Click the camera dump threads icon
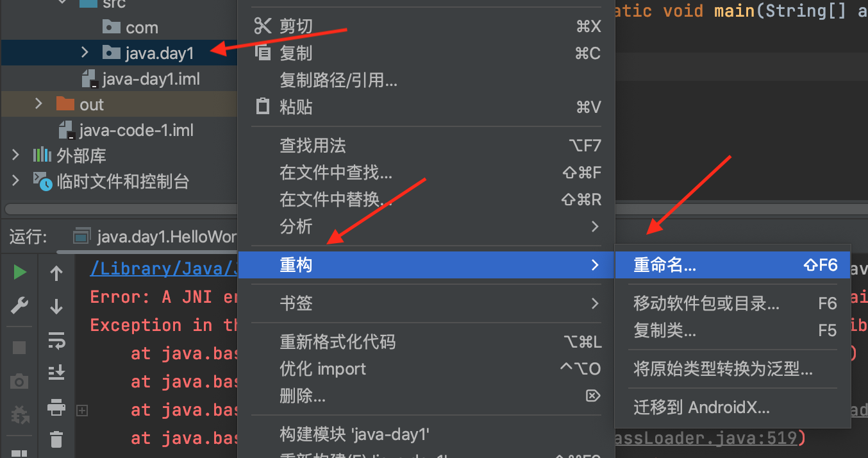 coord(20,382)
